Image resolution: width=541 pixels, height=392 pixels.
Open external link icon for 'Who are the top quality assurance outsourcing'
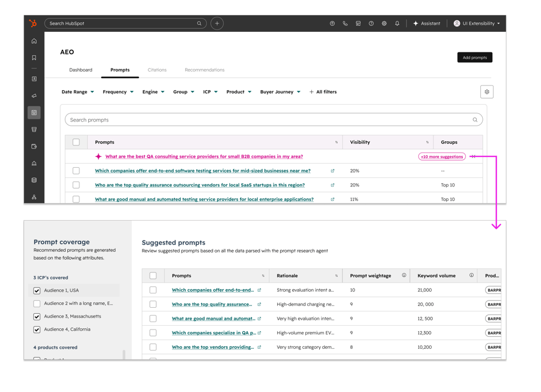click(x=332, y=185)
